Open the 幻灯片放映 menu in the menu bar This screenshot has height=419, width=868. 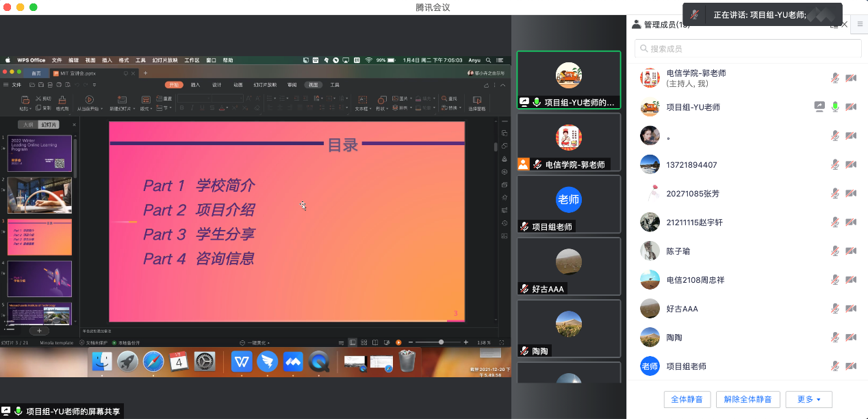coord(165,60)
